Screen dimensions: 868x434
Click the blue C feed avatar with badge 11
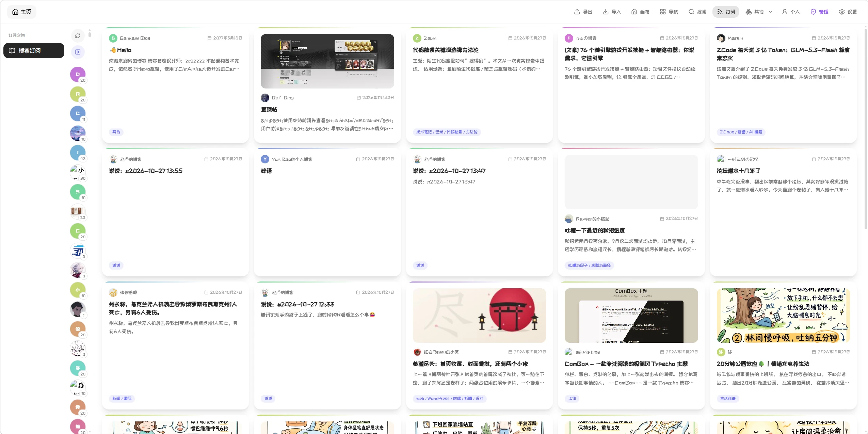tap(78, 114)
